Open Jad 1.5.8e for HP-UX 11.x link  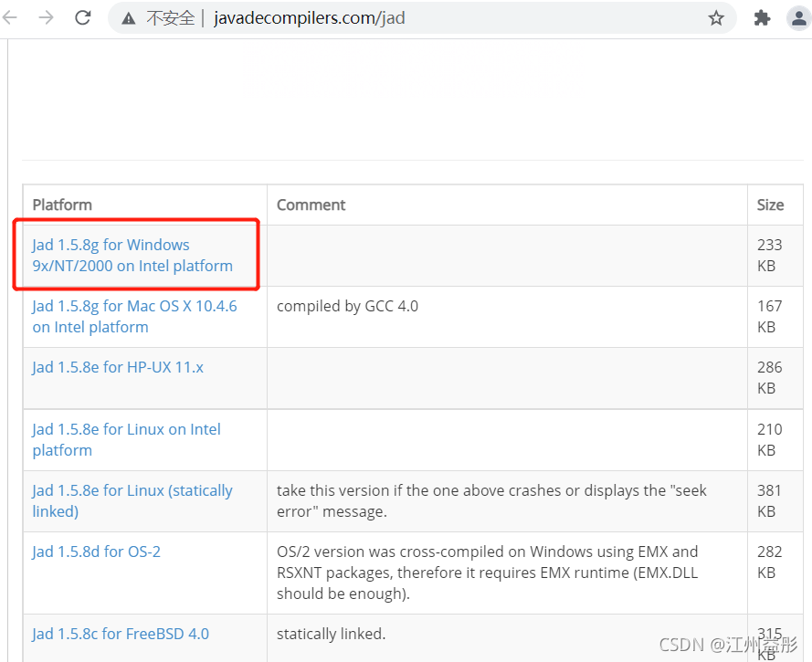coord(118,367)
